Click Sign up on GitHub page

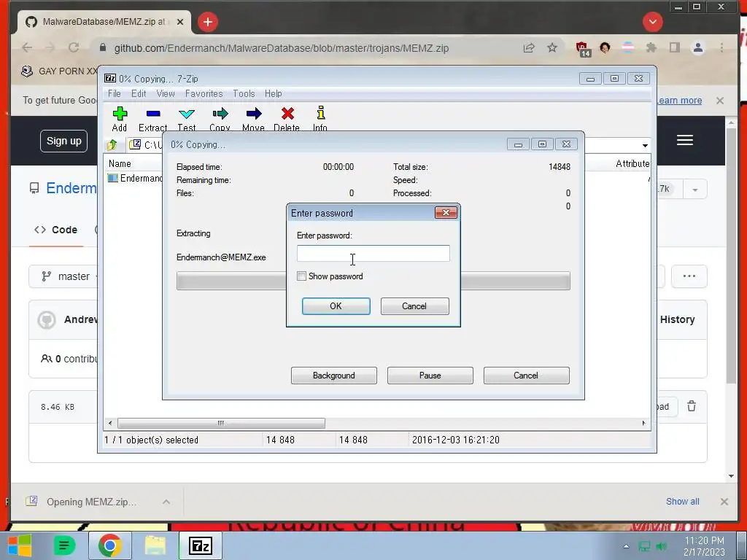tap(64, 141)
